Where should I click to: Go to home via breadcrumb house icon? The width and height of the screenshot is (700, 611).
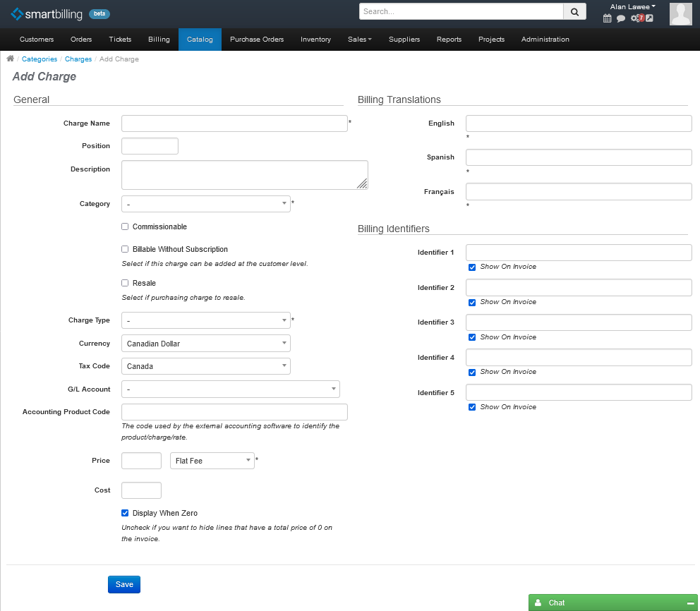(11, 59)
